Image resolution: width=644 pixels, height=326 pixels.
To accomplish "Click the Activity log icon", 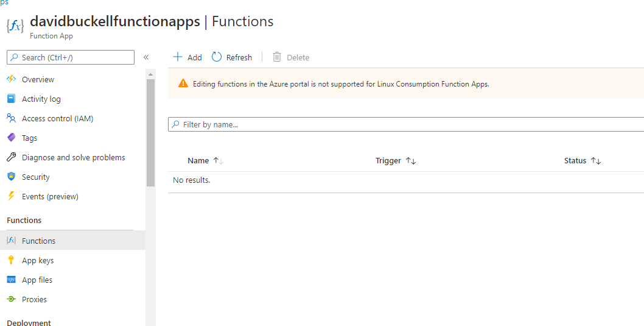I will point(11,99).
